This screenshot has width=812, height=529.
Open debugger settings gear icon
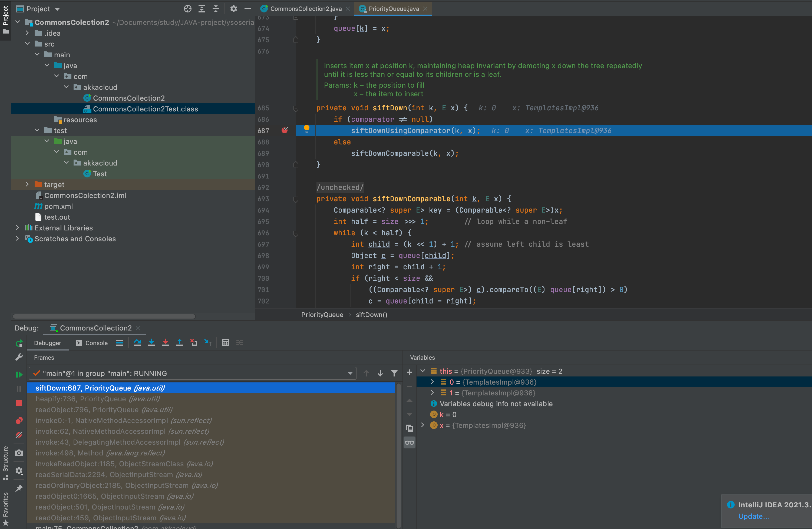(x=19, y=471)
